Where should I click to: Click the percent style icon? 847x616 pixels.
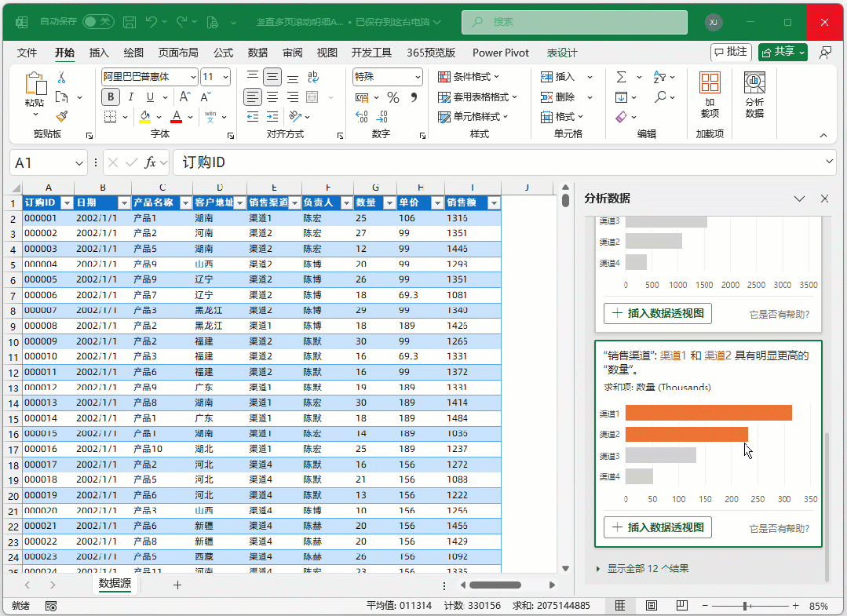click(x=393, y=97)
